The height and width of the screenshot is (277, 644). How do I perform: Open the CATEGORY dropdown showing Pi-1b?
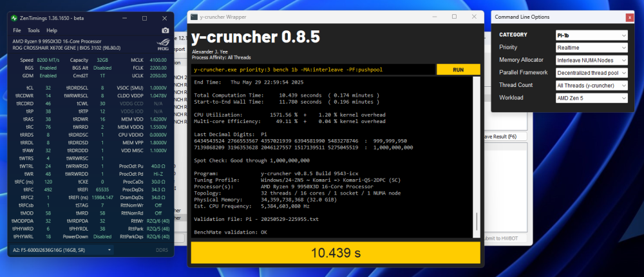click(x=591, y=35)
